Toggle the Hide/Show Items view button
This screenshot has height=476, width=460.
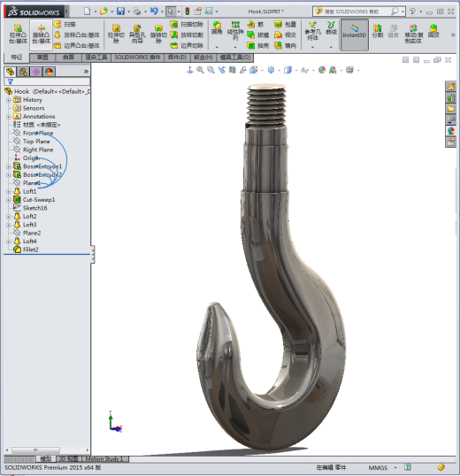click(304, 71)
